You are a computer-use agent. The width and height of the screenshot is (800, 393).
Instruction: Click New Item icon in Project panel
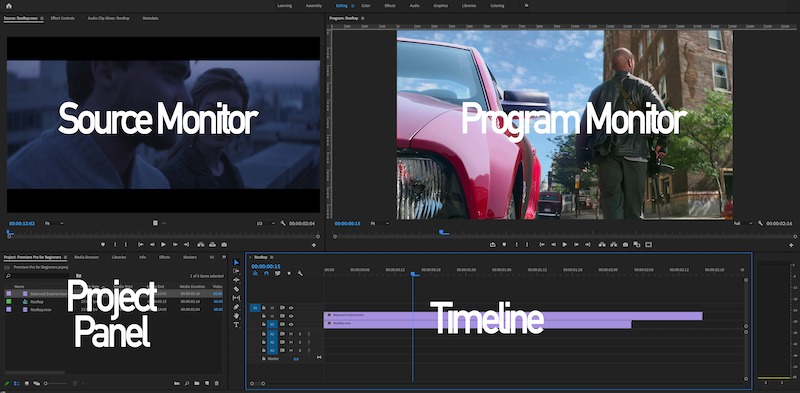tap(207, 383)
